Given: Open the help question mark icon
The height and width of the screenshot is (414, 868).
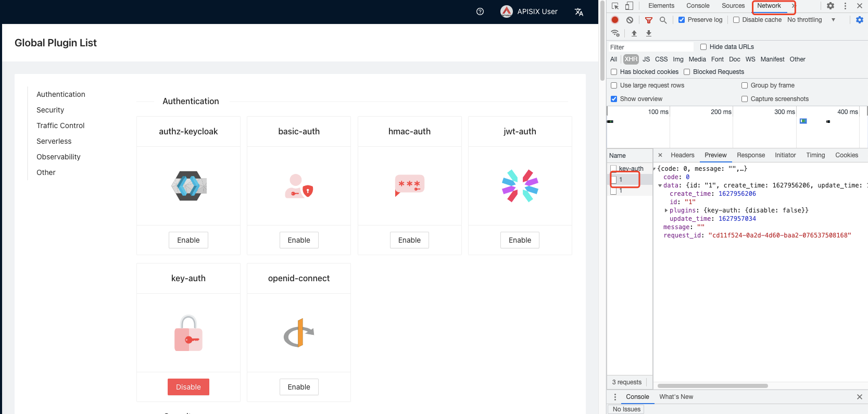Looking at the screenshot, I should pyautogui.click(x=480, y=11).
